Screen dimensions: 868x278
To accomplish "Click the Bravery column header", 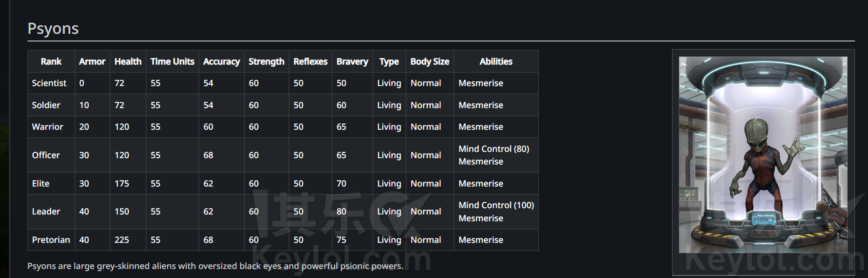I will point(352,61).
